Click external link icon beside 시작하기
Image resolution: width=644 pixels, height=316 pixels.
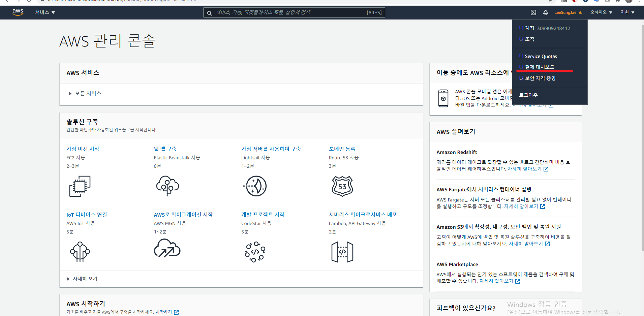[176, 312]
